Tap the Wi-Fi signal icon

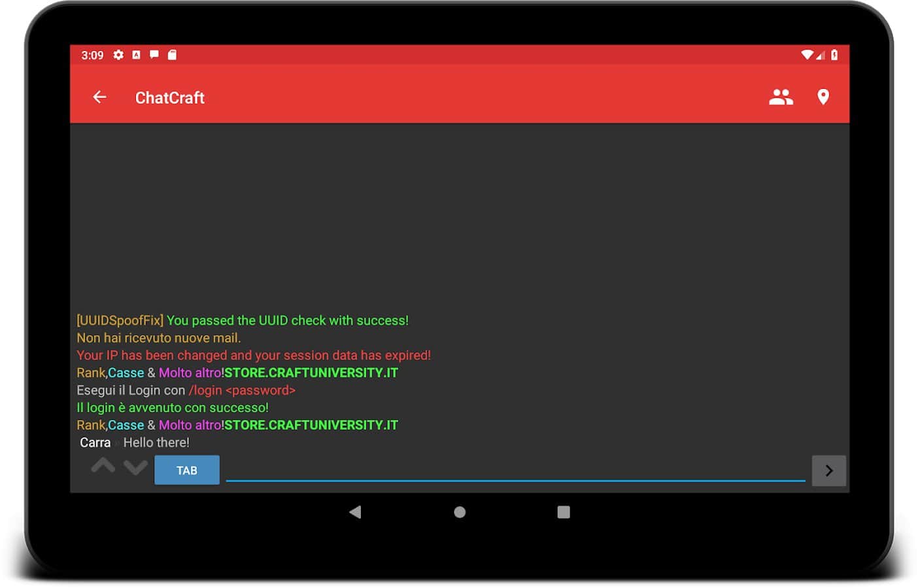[x=807, y=55]
